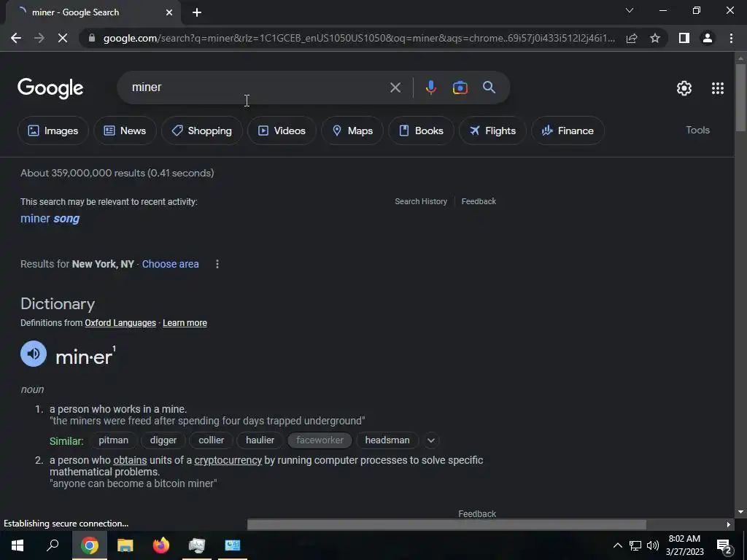This screenshot has width=747, height=560.
Task: Open a new tab with plus button
Action: click(x=197, y=12)
